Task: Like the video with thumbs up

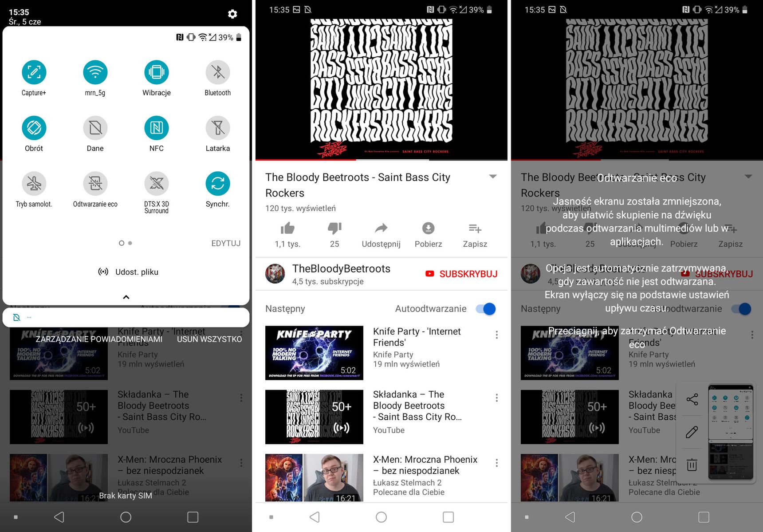Action: click(x=287, y=229)
